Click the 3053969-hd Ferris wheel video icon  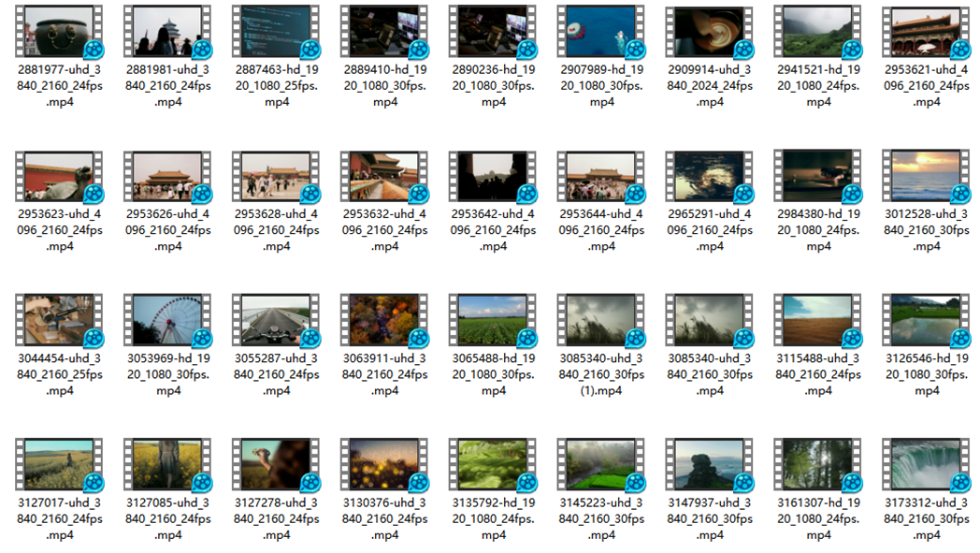pyautogui.click(x=168, y=320)
